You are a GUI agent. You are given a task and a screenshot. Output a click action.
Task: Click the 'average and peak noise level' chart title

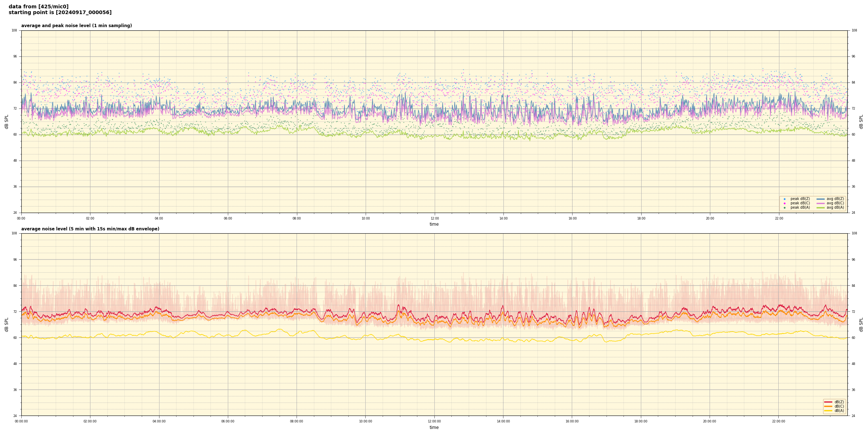[76, 26]
